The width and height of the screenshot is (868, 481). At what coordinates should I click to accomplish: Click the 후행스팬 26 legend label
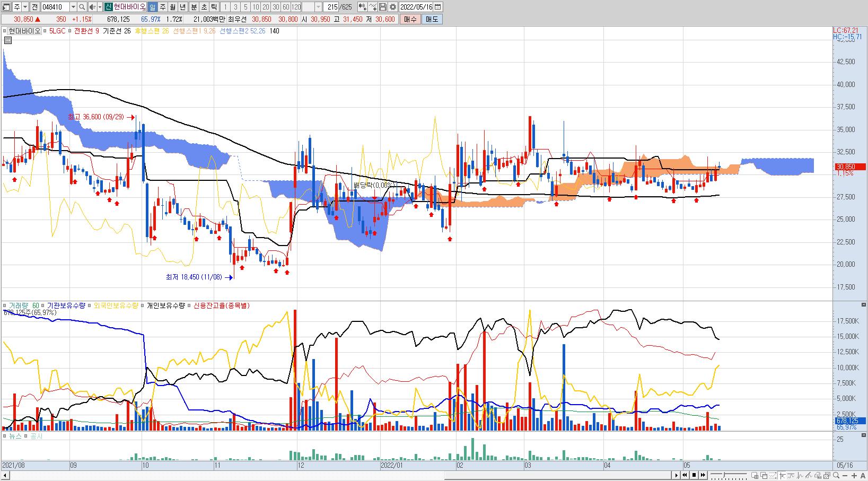point(152,31)
